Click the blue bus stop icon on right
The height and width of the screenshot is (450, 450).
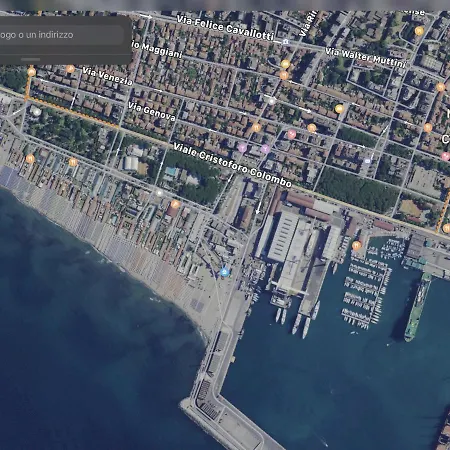367,161
